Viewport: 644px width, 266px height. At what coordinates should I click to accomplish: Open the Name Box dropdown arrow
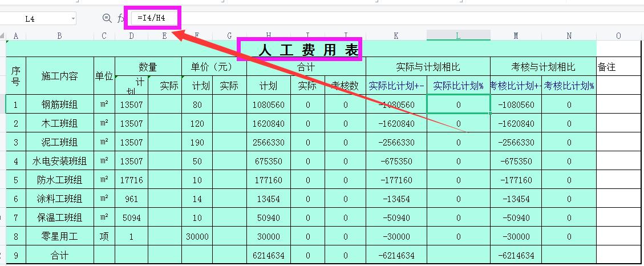click(73, 18)
